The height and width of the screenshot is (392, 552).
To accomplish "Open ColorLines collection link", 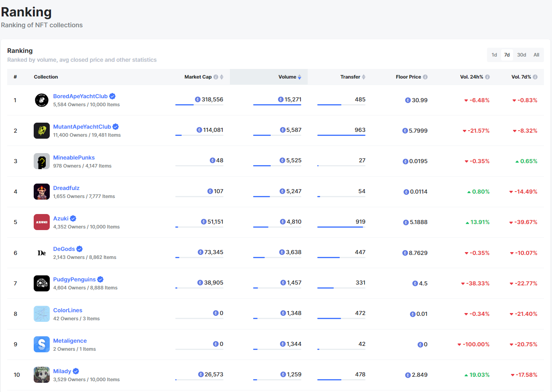I will pos(67,310).
